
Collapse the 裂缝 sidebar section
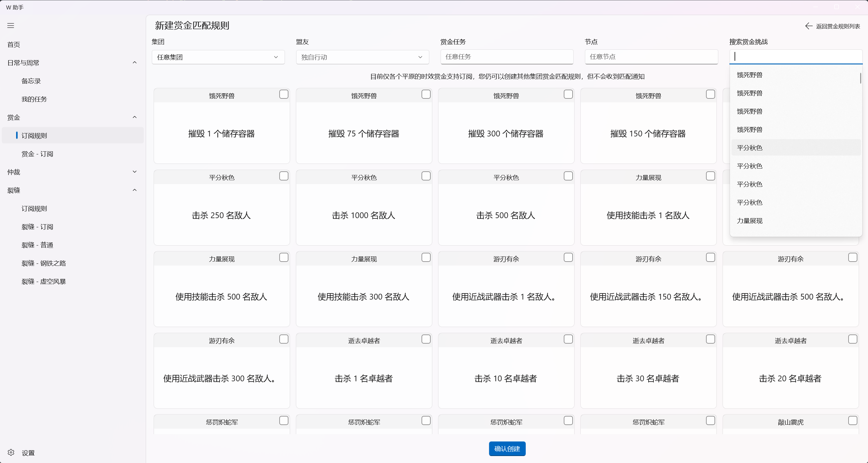[x=134, y=190]
